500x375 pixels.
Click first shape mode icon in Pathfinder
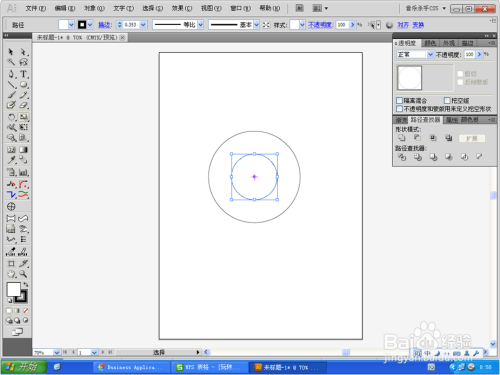(x=402, y=138)
